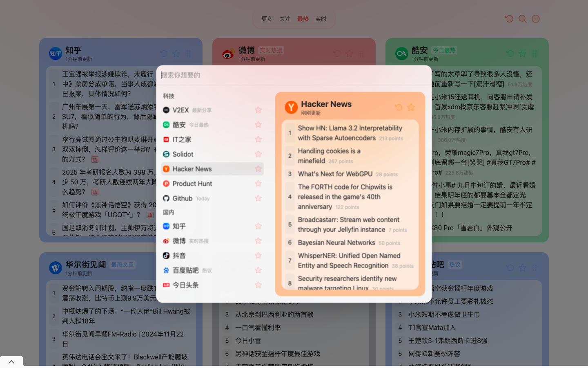The width and height of the screenshot is (588, 368).
Task: Click the global refresh icon in header
Action: tap(509, 19)
